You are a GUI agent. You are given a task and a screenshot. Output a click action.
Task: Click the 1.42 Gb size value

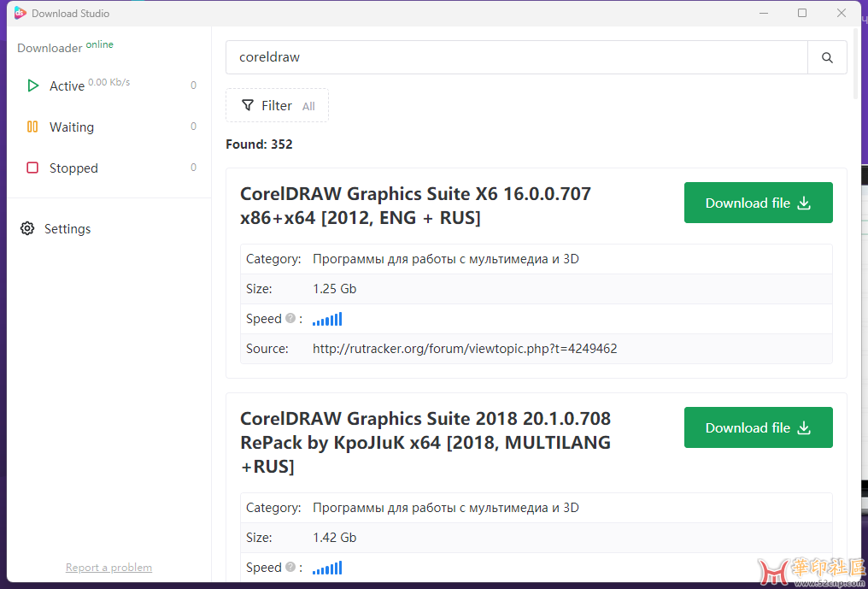334,538
